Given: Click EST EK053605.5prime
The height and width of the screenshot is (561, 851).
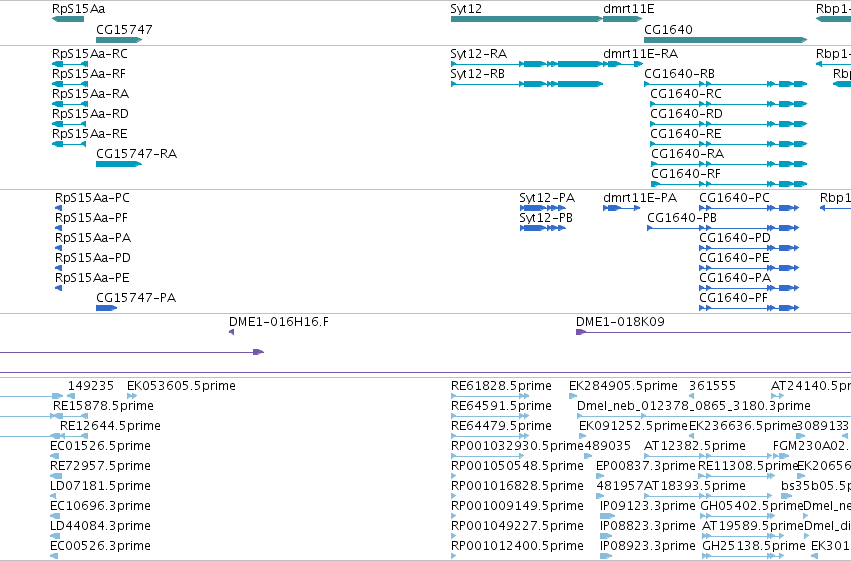Looking at the screenshot, I should click(181, 386).
